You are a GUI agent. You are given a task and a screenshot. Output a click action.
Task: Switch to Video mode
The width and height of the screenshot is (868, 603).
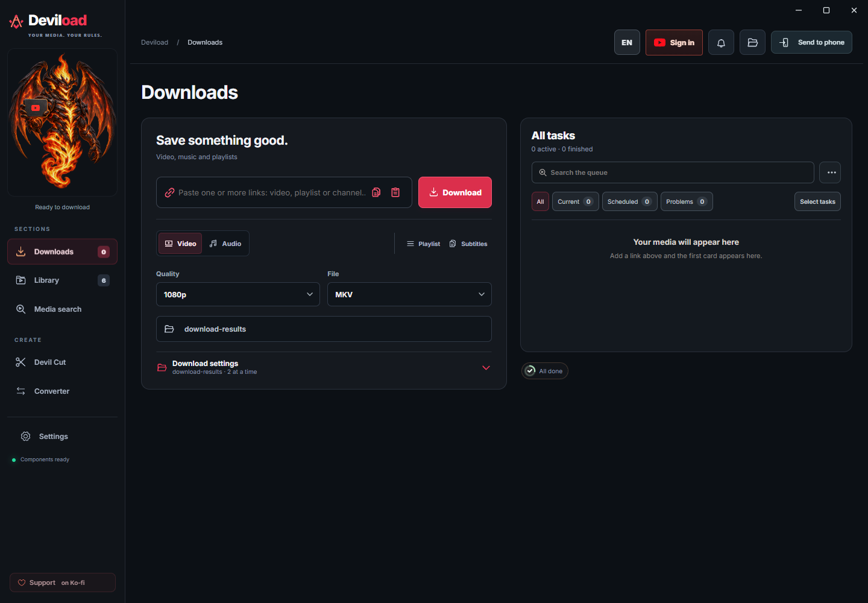click(180, 244)
